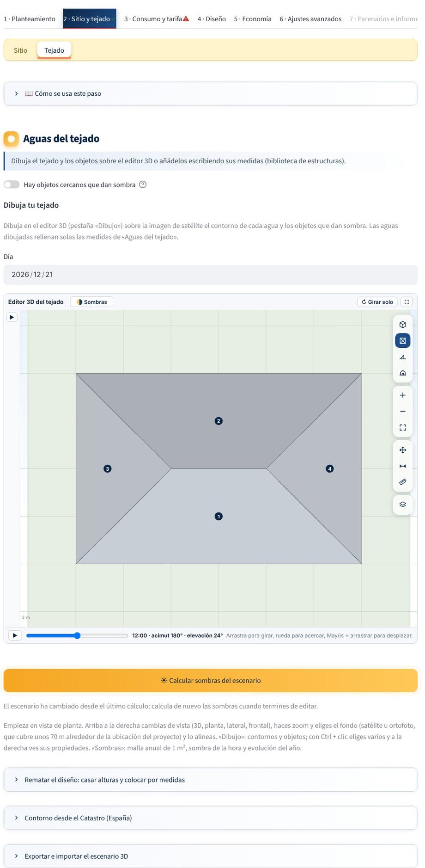Viewport: 425px width, 868px height.
Task: Open step '4 · Diseño'
Action: (x=212, y=19)
